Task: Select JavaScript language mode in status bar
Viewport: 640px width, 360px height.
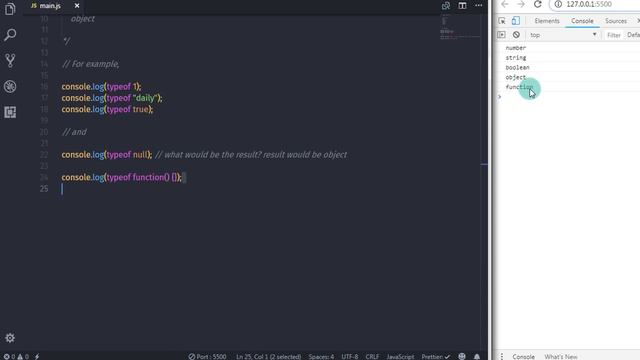Action: tap(400, 356)
